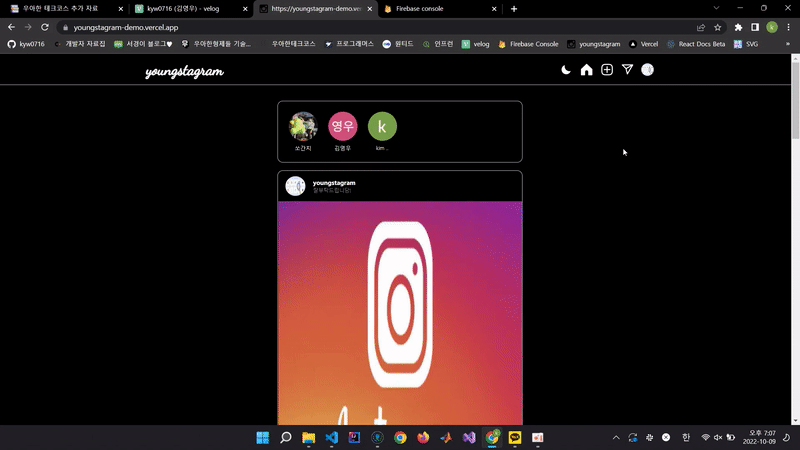
Task: Open Chrome side panel icon
Action: pos(755,28)
